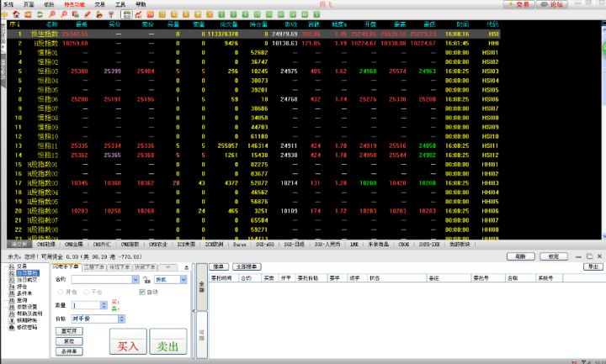The width and height of the screenshot is (606, 364).
Task: Click the quantity spinner arrows
Action: point(104,305)
